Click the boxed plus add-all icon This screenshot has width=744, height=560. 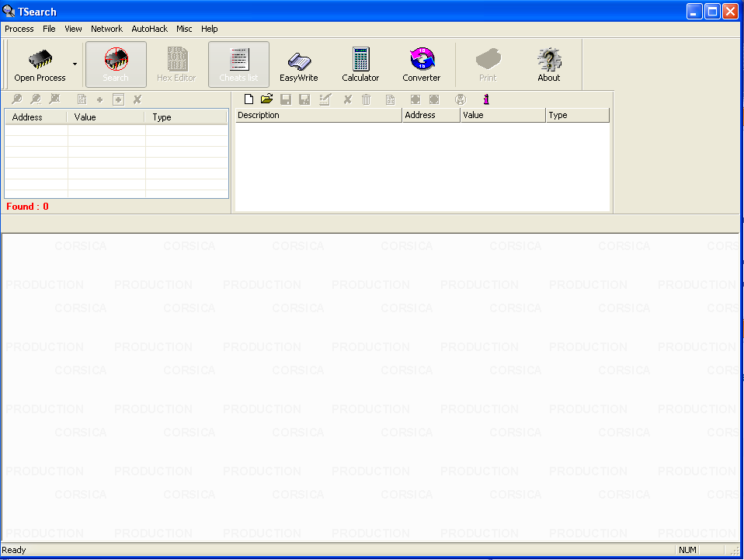(x=119, y=99)
